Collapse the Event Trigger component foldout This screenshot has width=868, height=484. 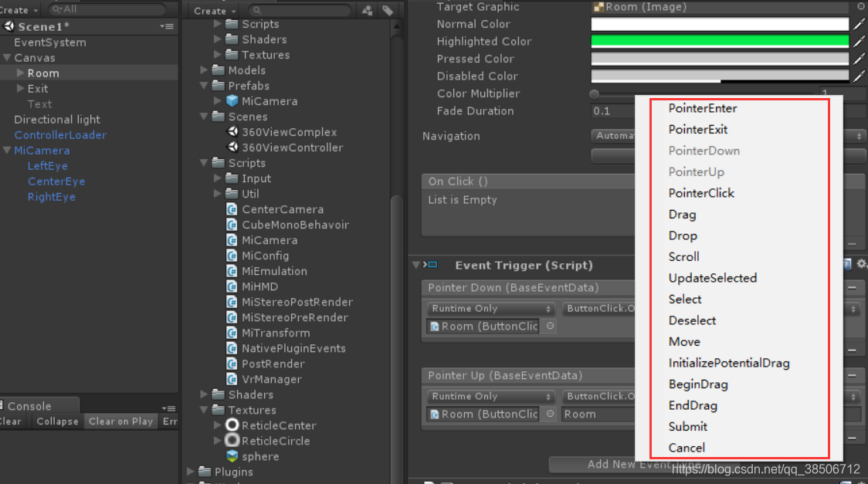tap(415, 265)
